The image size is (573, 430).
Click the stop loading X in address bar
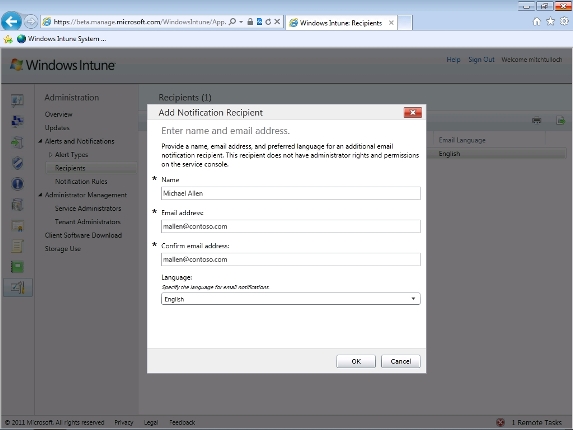[x=277, y=22]
